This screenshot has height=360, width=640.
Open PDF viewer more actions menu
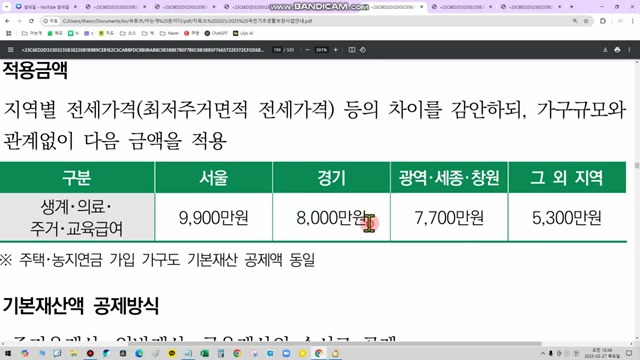point(629,50)
